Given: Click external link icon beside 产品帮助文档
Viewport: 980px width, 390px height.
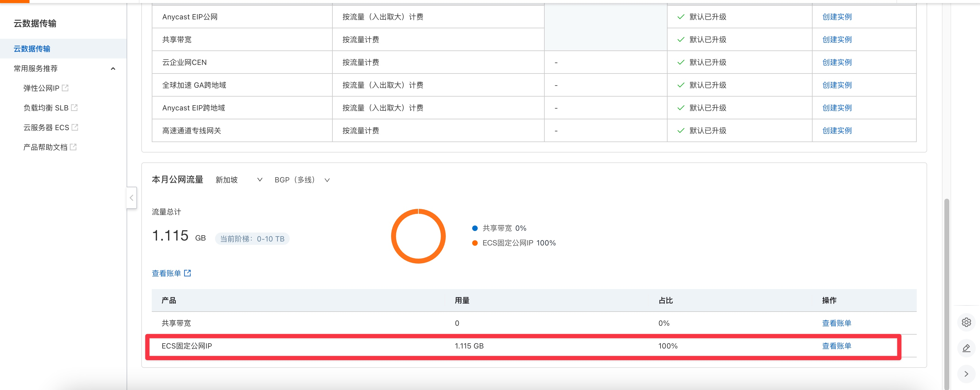Looking at the screenshot, I should point(73,147).
